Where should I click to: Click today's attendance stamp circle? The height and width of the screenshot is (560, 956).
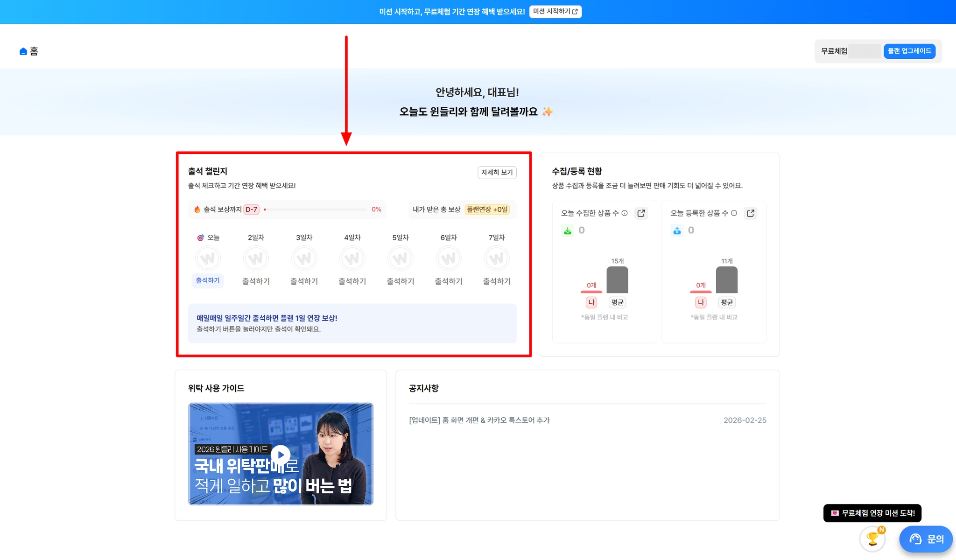pyautogui.click(x=208, y=258)
